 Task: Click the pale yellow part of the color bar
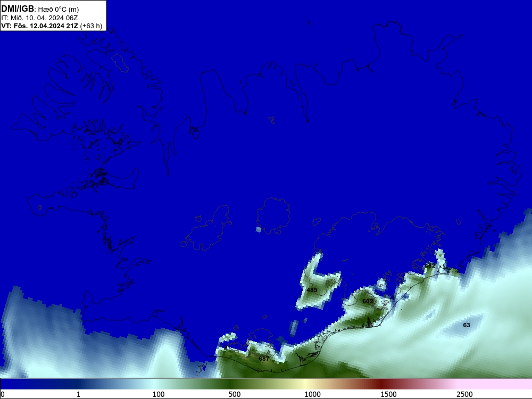pyautogui.click(x=305, y=384)
